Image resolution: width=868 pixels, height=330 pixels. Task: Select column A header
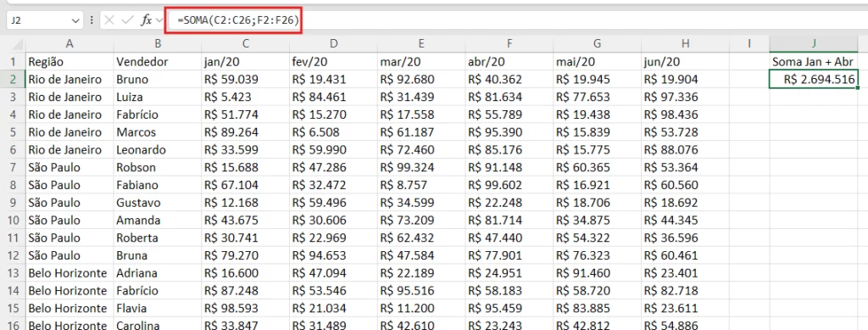coord(70,44)
